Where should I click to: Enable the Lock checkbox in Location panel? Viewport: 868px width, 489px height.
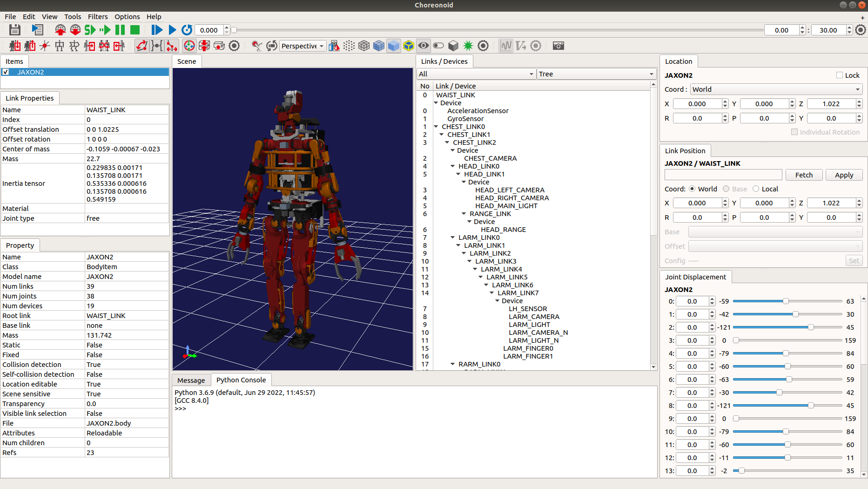(840, 75)
